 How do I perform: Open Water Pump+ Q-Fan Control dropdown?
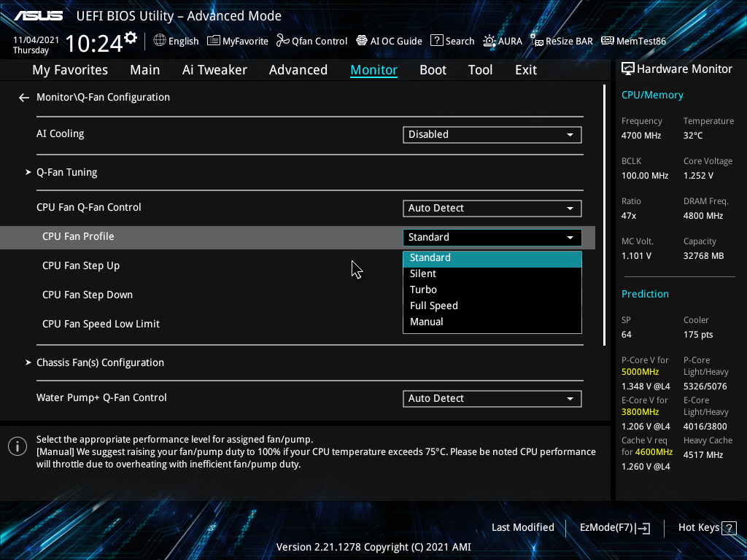coord(492,399)
